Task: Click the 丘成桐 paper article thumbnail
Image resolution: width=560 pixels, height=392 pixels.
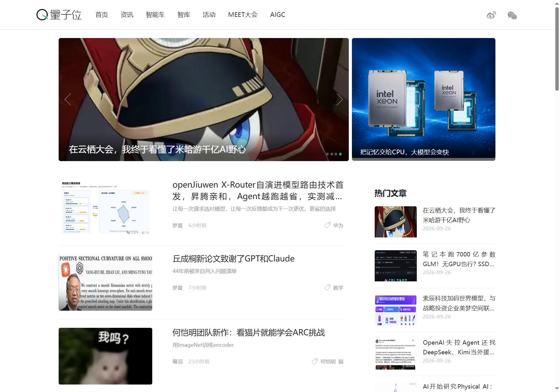Action: [105, 283]
